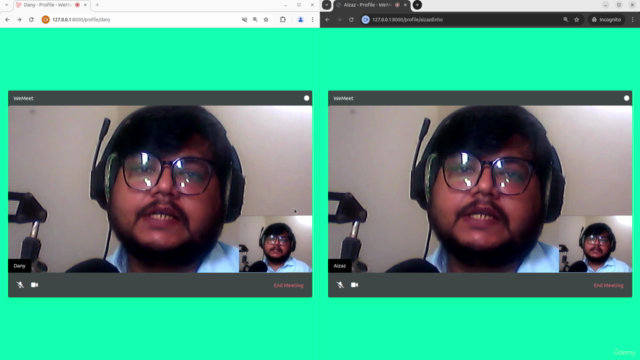Toggle camera icon in Aizaz's WeMeet window
The width and height of the screenshot is (640, 360).
(355, 285)
